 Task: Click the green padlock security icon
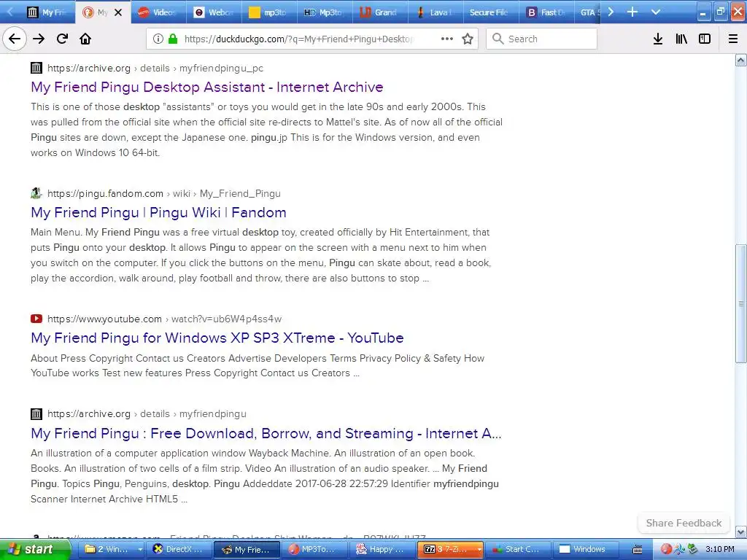(x=173, y=39)
